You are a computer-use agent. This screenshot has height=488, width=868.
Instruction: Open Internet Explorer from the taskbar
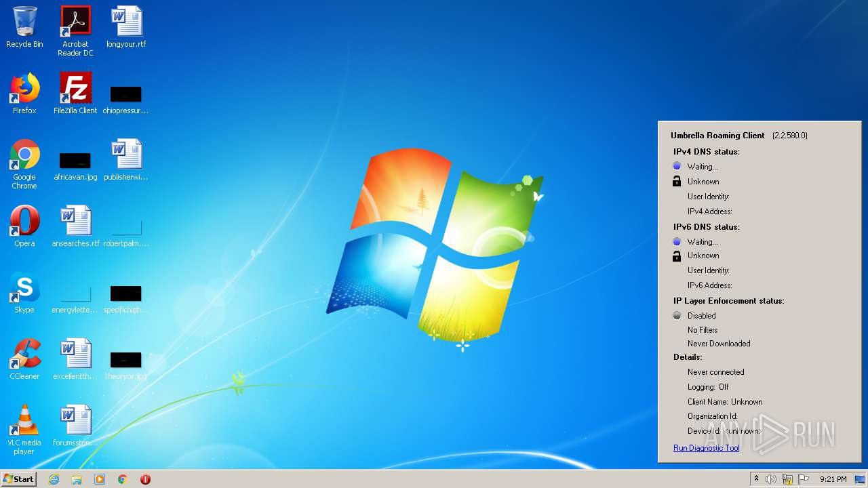pyautogui.click(x=54, y=479)
